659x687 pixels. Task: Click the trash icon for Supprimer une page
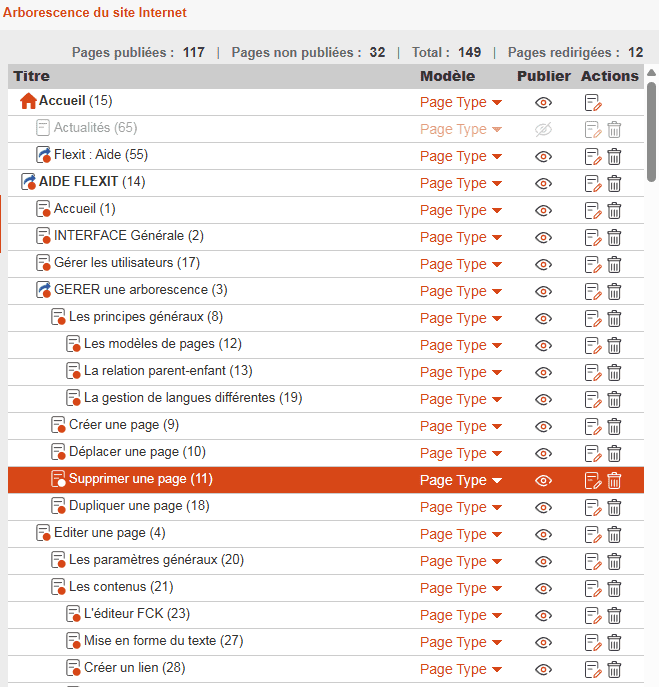click(615, 480)
